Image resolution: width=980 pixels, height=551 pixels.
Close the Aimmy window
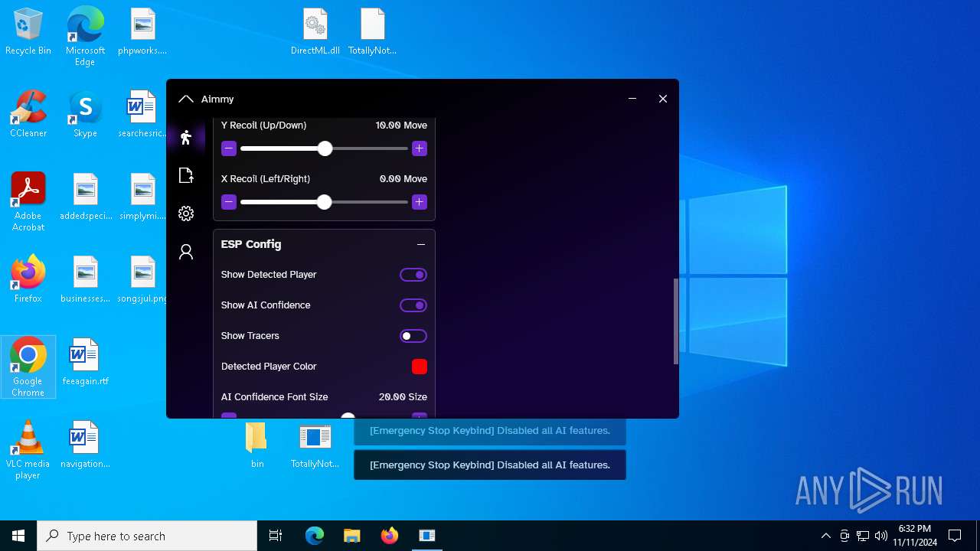(663, 99)
